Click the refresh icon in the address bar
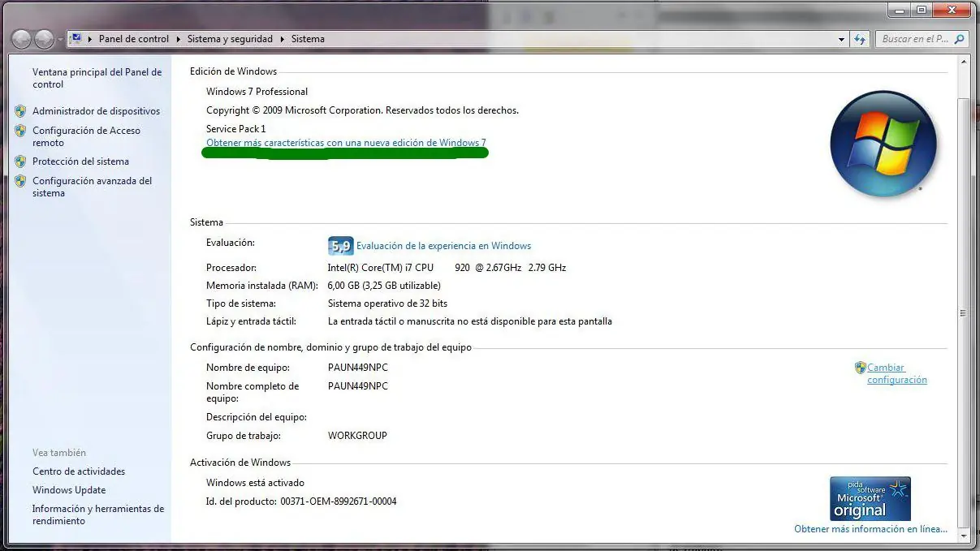The height and width of the screenshot is (551, 980). [860, 38]
